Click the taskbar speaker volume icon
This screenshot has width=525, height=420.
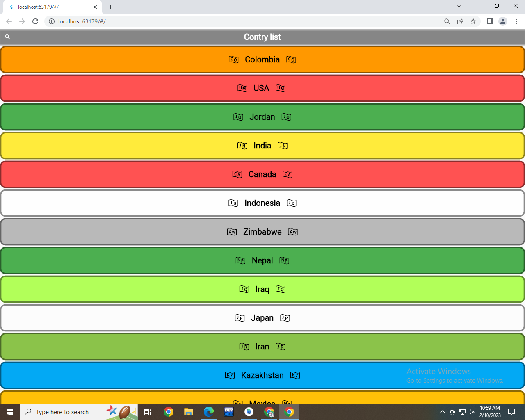(471, 412)
